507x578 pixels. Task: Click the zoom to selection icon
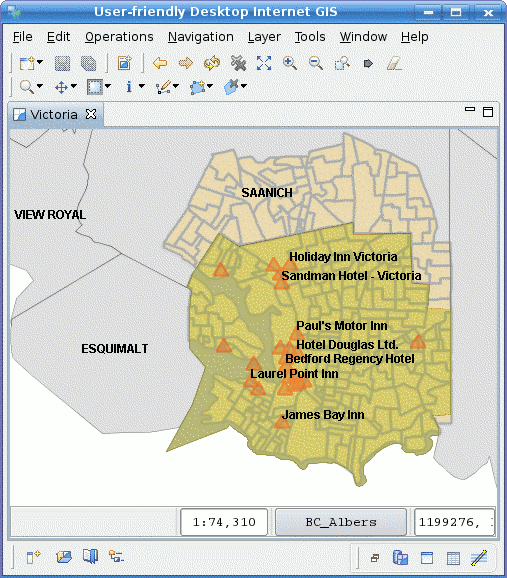click(x=342, y=63)
